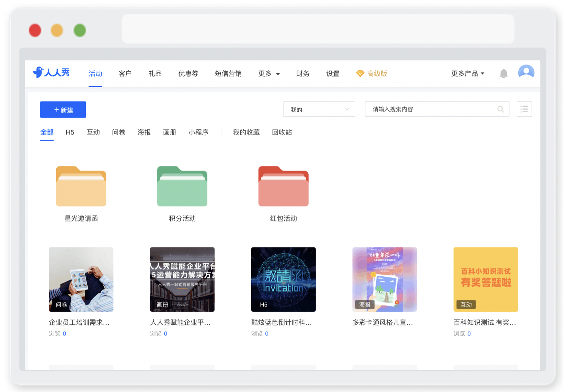This screenshot has width=563, height=392.
Task: Switch to the H5 tab
Action: (x=70, y=132)
